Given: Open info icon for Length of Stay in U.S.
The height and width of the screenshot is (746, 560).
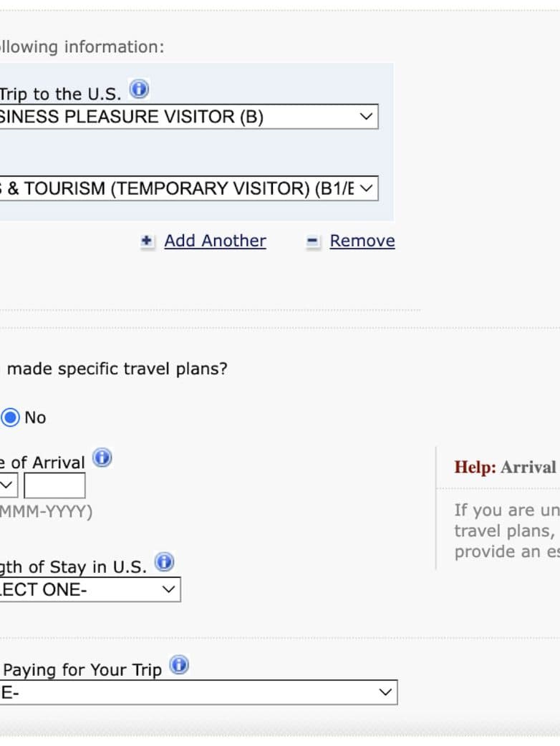Looking at the screenshot, I should 165,562.
